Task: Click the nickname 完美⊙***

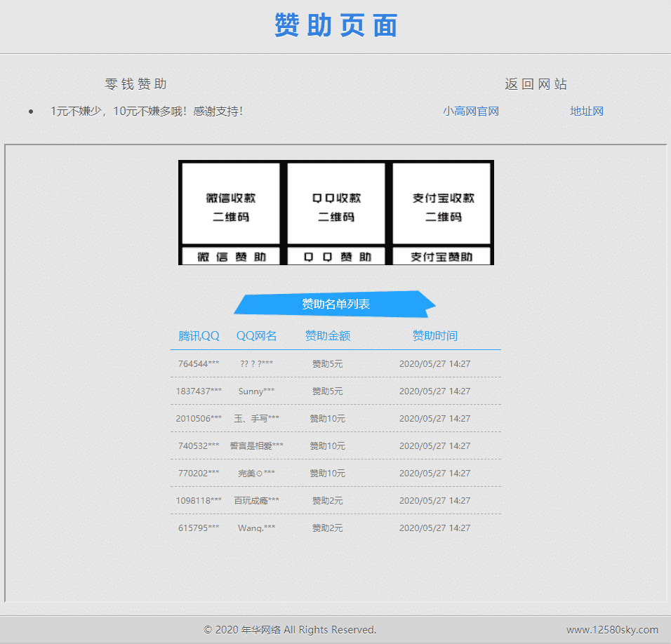Action: 256,474
